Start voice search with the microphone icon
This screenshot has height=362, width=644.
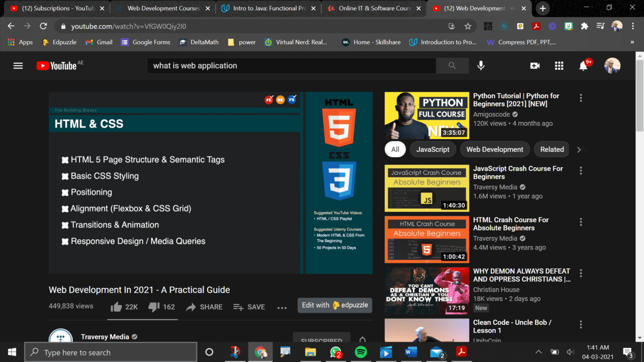tap(481, 65)
